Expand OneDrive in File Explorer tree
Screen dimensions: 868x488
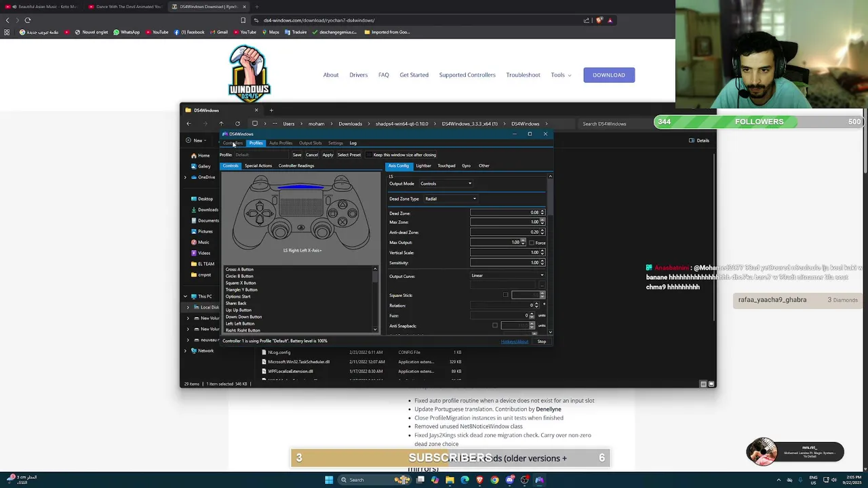click(185, 177)
